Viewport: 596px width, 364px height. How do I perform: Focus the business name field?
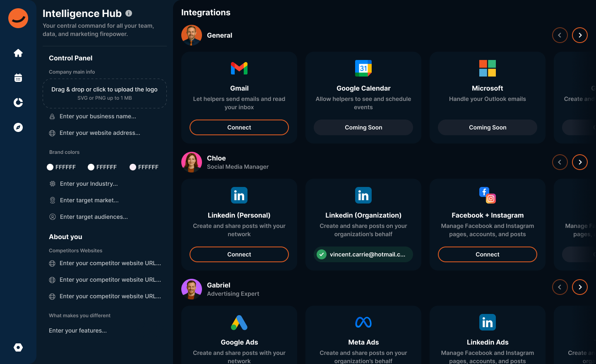(x=105, y=116)
